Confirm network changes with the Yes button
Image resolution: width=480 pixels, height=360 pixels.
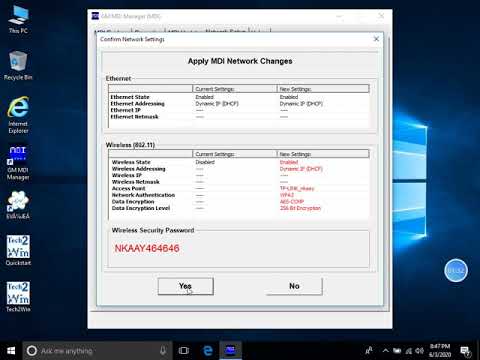pos(185,286)
